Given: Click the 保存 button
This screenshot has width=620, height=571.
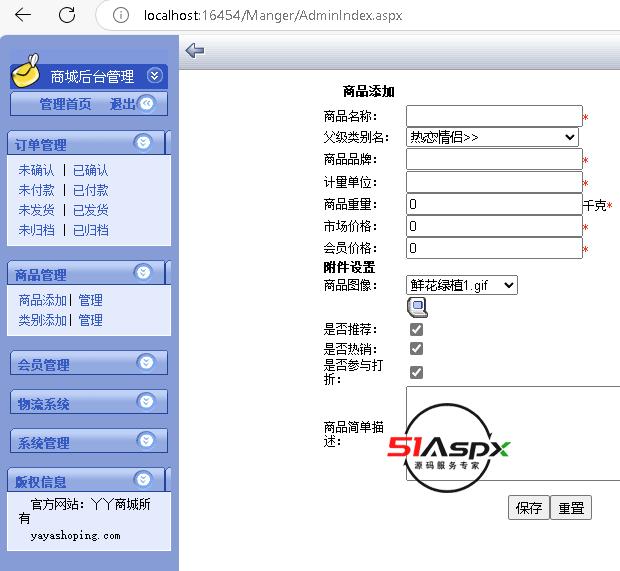Looking at the screenshot, I should click(x=529, y=508).
